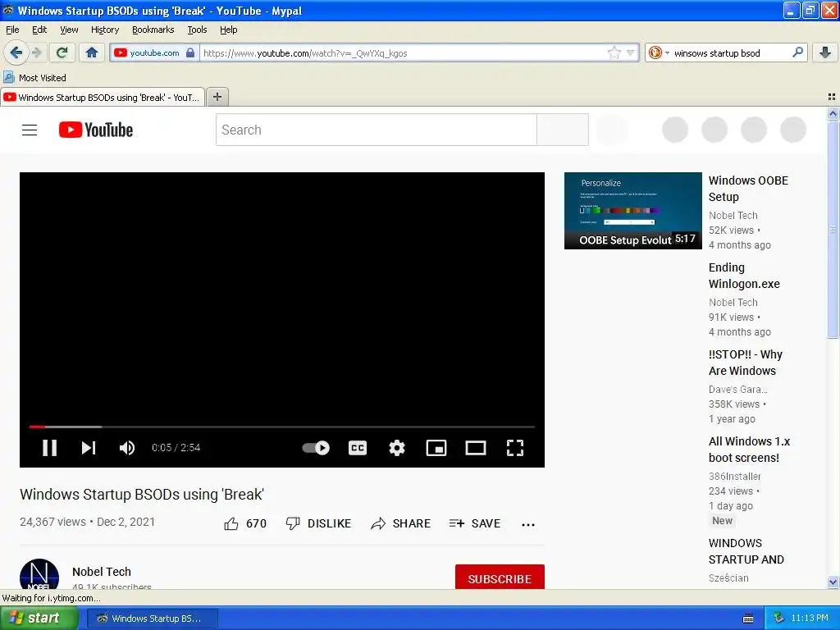Click the forward navigation arrow
Screen dimensions: 840x630
pos(37,52)
